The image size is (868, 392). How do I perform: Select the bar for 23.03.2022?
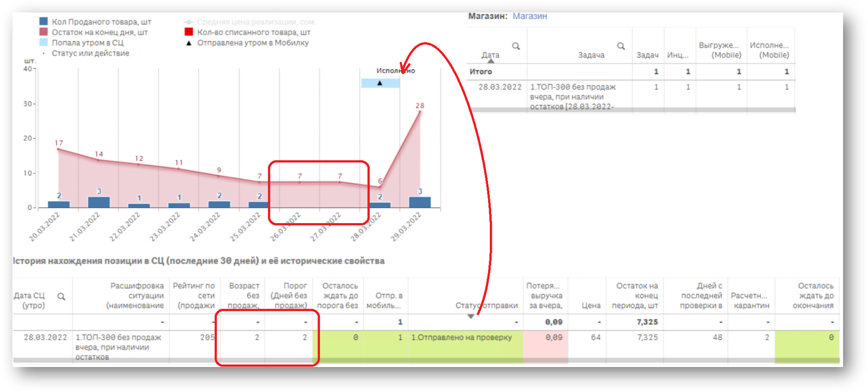click(179, 205)
